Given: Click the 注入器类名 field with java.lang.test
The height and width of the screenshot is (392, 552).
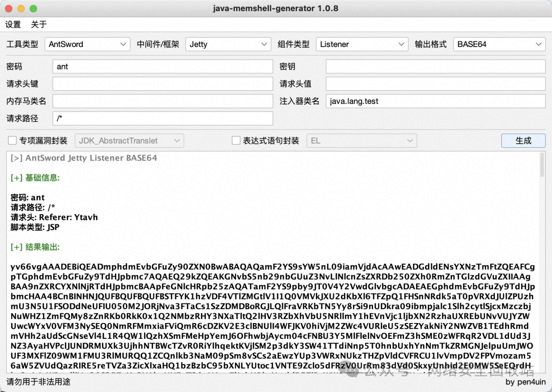Looking at the screenshot, I should 435,101.
